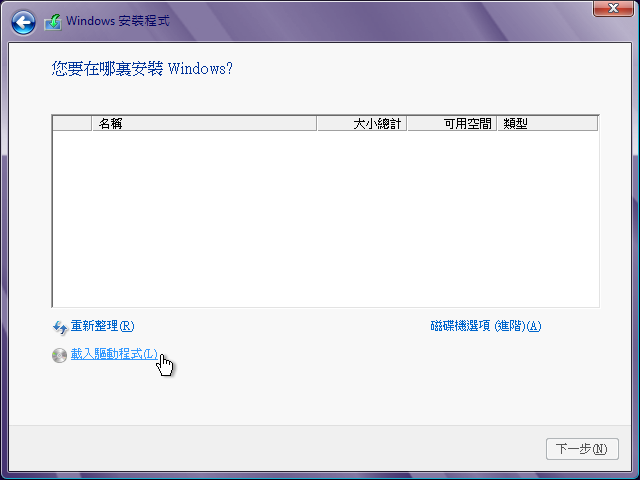Sort by the 可用空間 column header
Screen dimensions: 640x480
coord(452,123)
